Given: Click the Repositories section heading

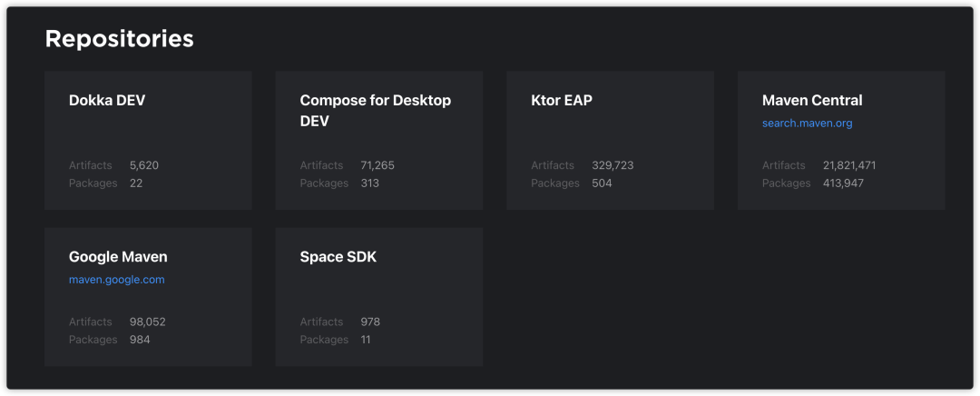Looking at the screenshot, I should coord(119,39).
